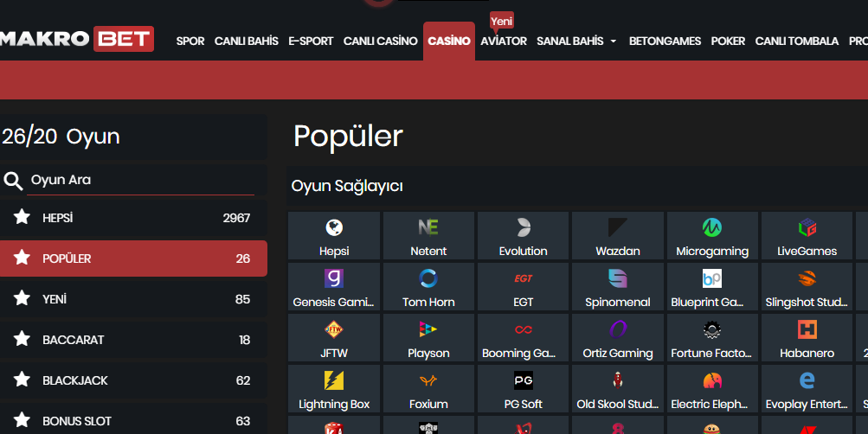The image size is (868, 434).
Task: Select the Blueprint Gaming provider
Action: coord(712,286)
